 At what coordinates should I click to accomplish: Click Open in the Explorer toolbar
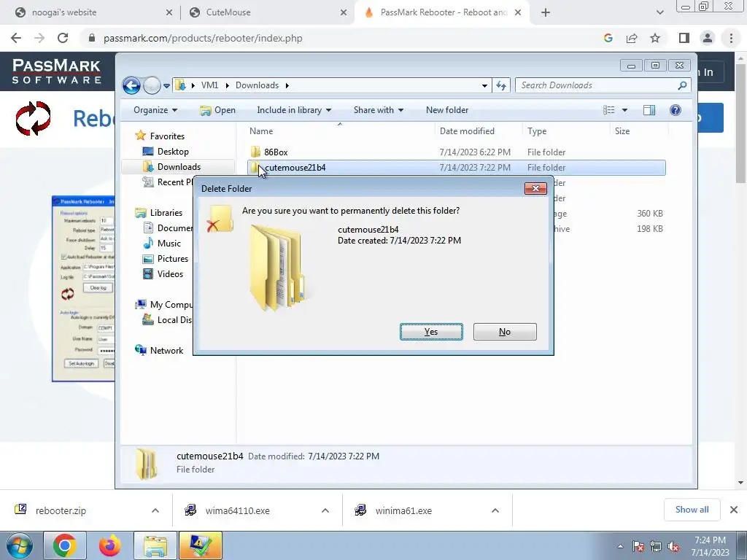[x=217, y=110]
